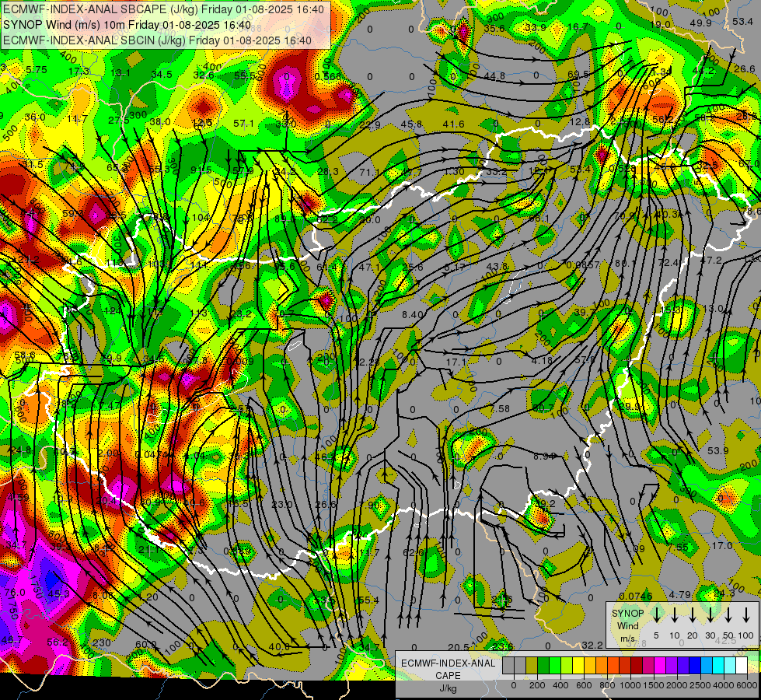Click the 'SYNOP Wind (m/s) 10m' title line
Image resolution: width=761 pixels, height=700 pixels.
pos(127,25)
